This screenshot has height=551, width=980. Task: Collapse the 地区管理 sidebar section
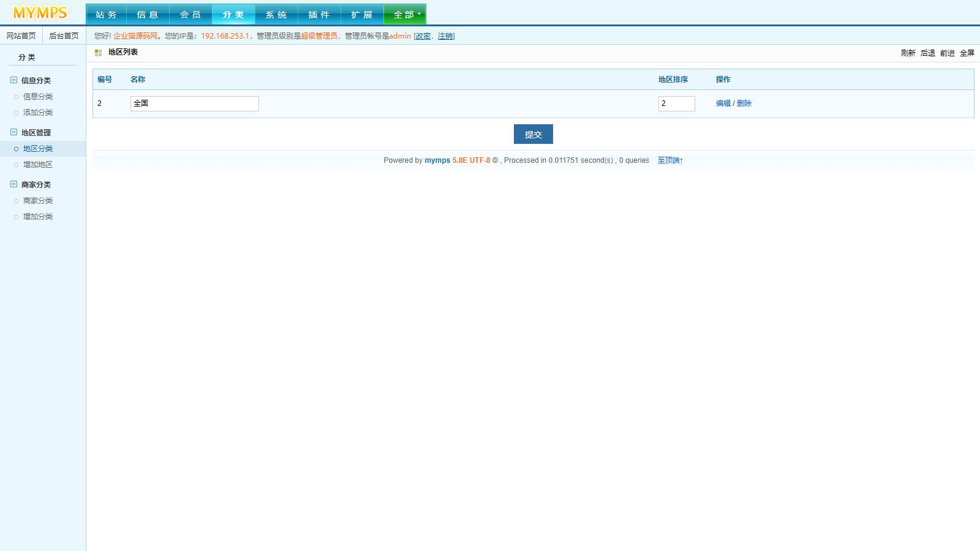point(13,132)
